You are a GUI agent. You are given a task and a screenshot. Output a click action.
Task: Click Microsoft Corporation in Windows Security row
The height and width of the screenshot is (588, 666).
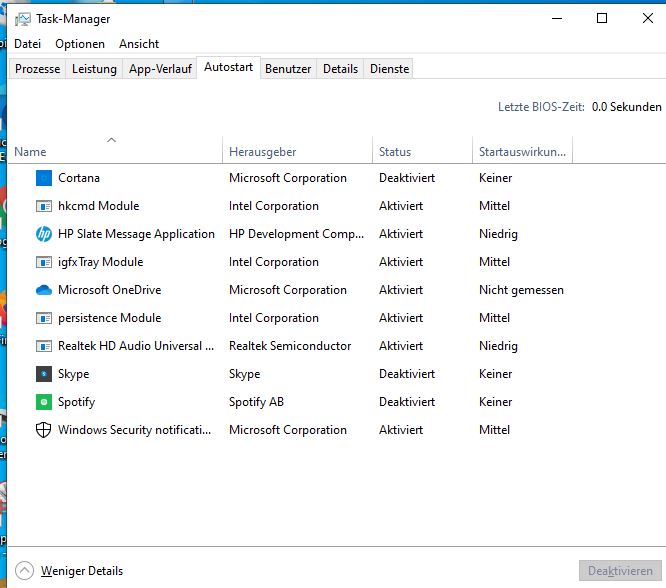(x=288, y=430)
